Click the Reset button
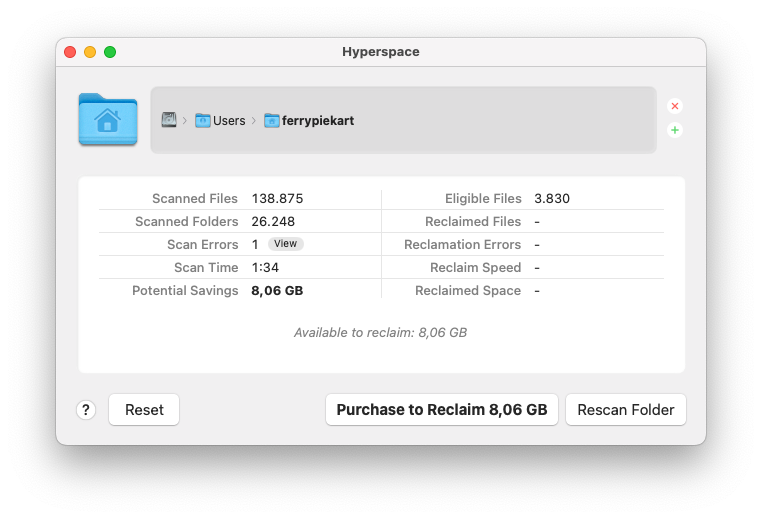762x519 pixels. pos(144,410)
